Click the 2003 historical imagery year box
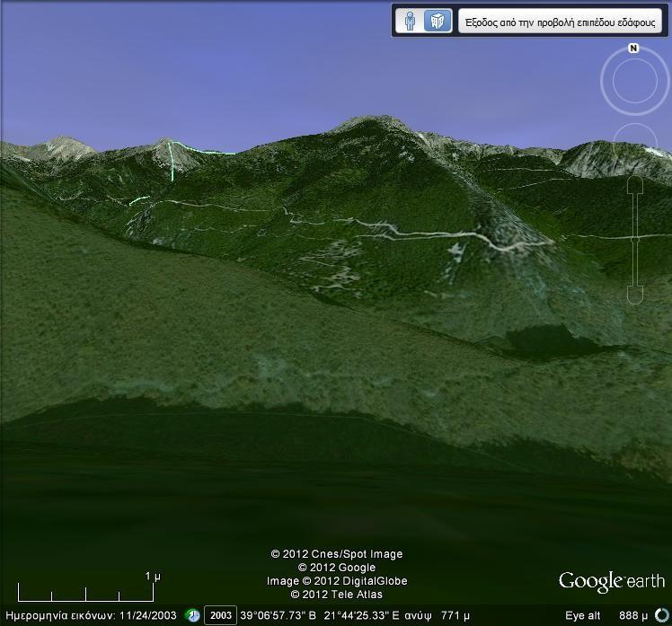The image size is (672, 626). click(220, 616)
